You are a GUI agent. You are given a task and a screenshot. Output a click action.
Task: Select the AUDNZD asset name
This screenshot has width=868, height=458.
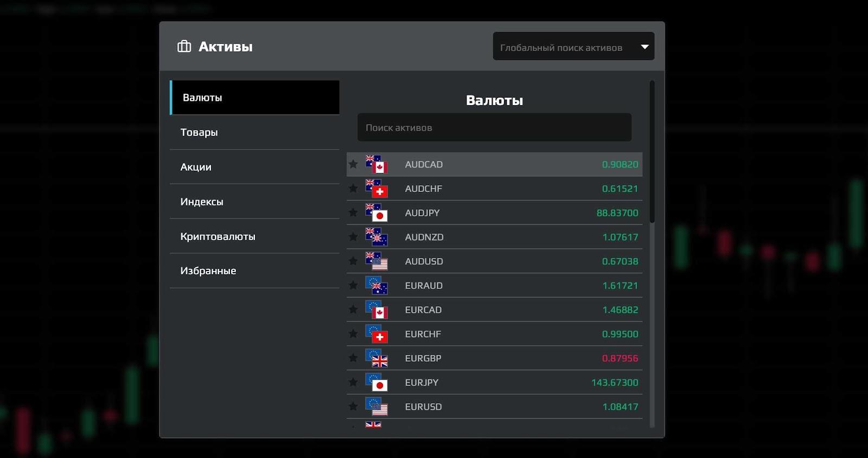424,237
